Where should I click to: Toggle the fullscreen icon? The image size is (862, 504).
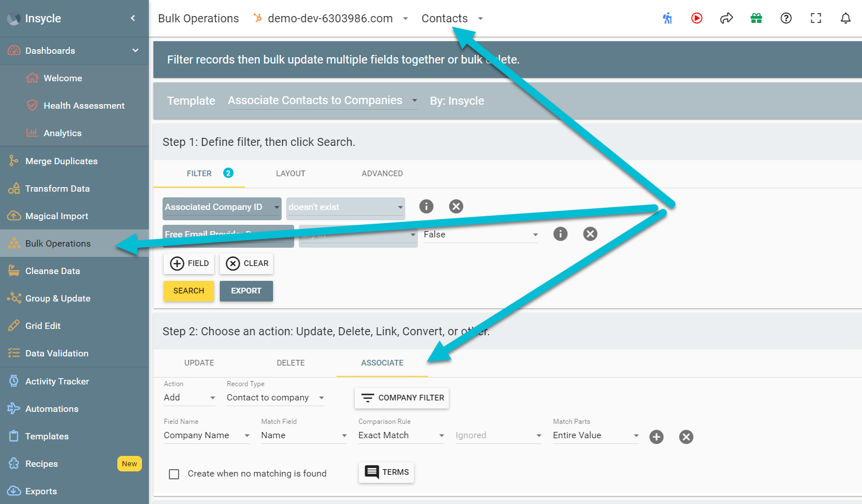tap(816, 18)
